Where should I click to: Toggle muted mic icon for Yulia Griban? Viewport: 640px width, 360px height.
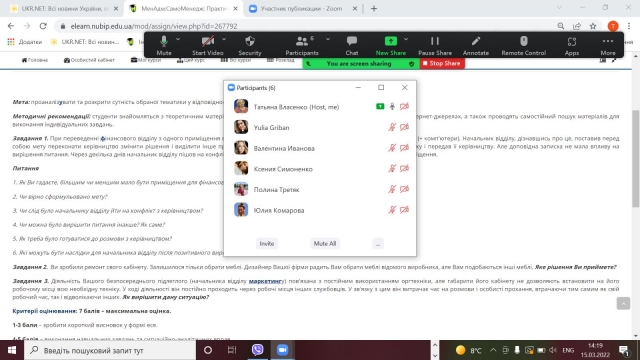392,127
